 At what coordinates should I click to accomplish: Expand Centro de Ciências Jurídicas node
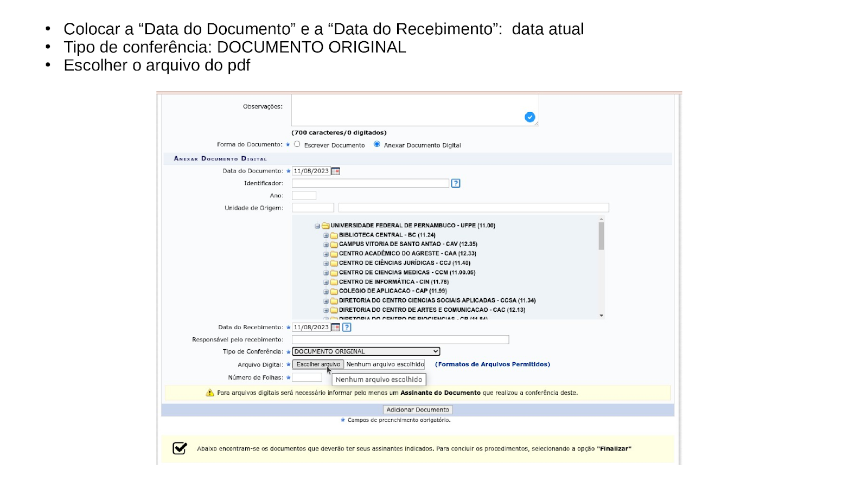[x=326, y=264]
